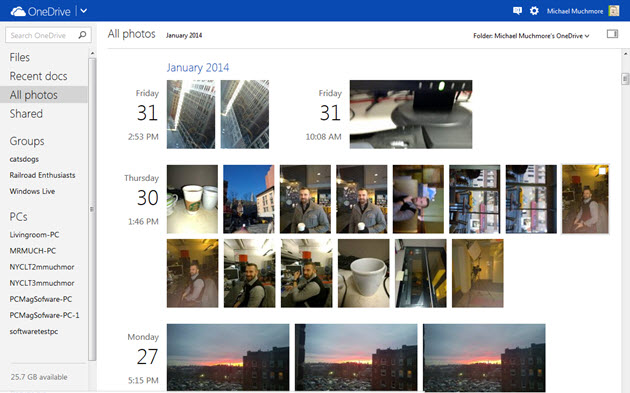
Task: Click the OneDrive cloud logo
Action: click(x=18, y=12)
